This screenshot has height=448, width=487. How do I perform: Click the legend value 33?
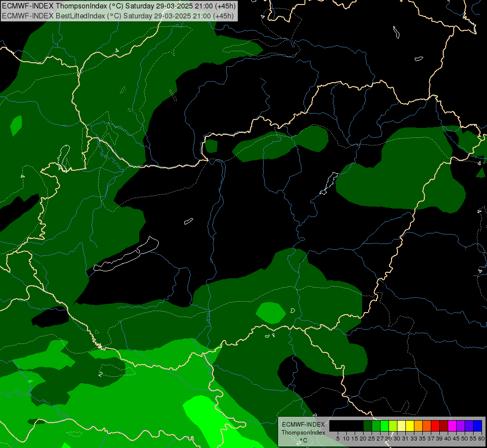click(x=414, y=439)
